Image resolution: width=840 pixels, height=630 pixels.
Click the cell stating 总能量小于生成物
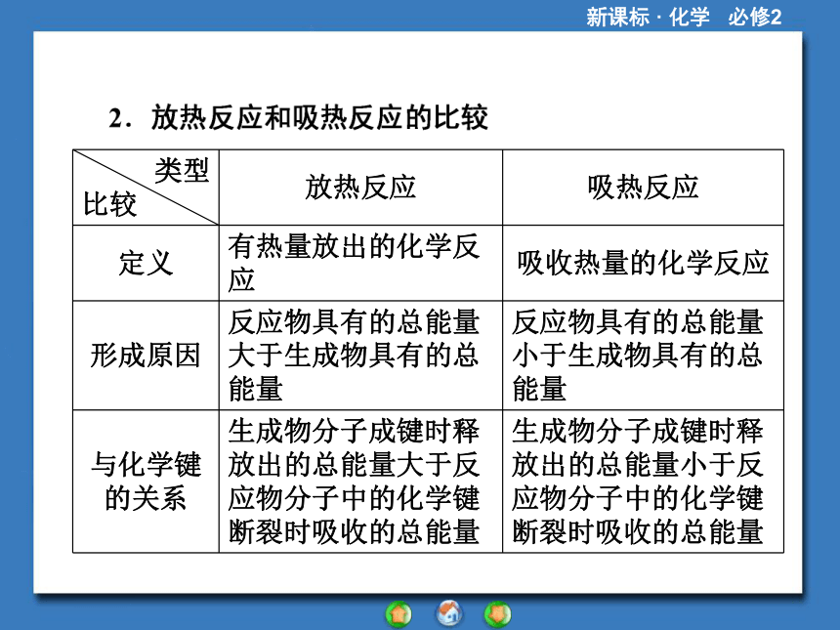(643, 356)
